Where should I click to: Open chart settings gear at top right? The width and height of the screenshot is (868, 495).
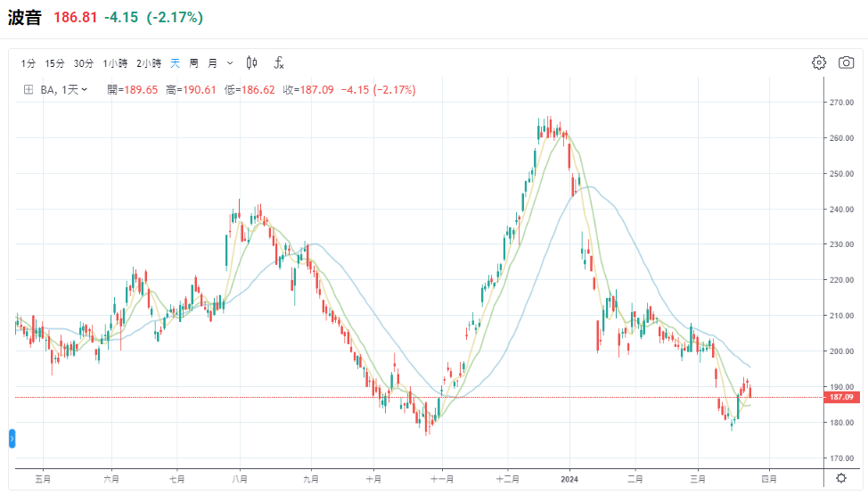tap(819, 62)
